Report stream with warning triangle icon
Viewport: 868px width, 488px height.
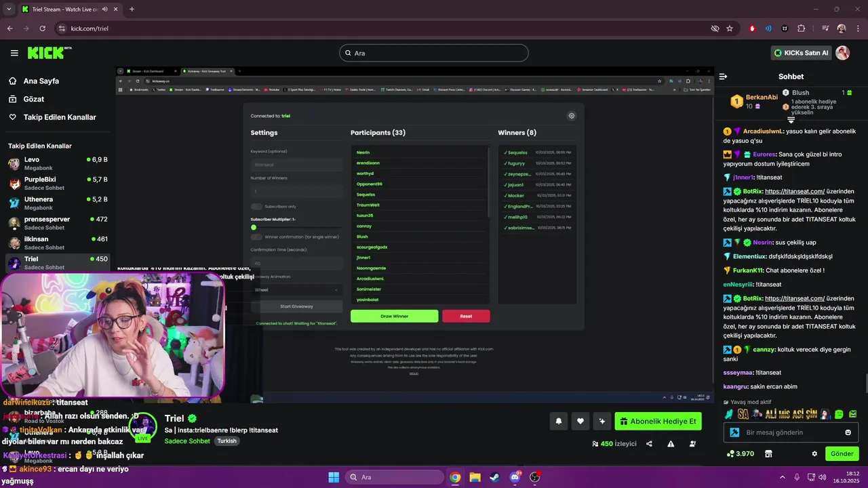671,444
